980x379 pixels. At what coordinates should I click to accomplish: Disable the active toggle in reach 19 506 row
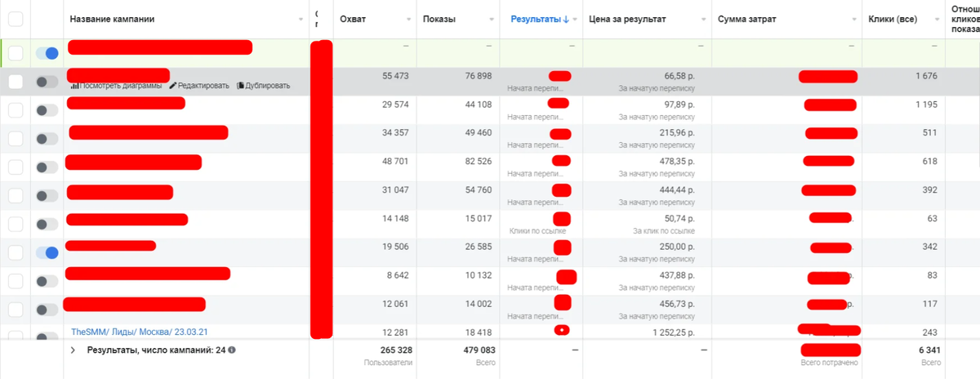coord(47,253)
